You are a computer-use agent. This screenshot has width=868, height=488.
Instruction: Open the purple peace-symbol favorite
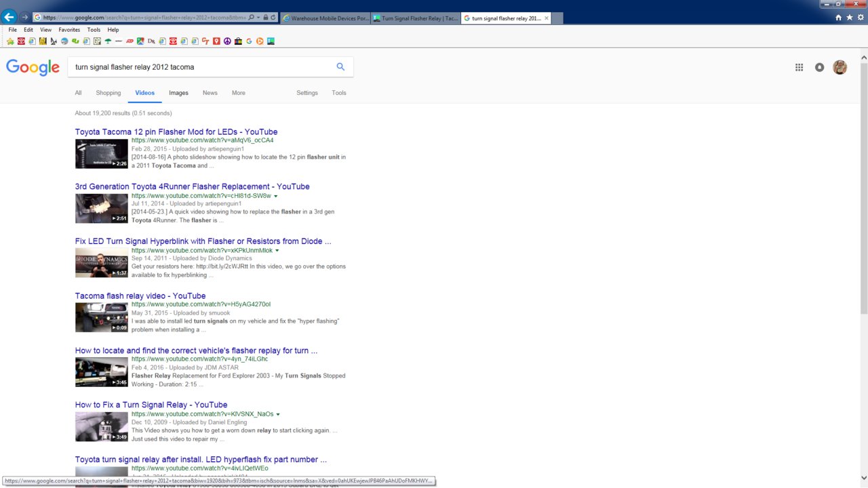[227, 41]
